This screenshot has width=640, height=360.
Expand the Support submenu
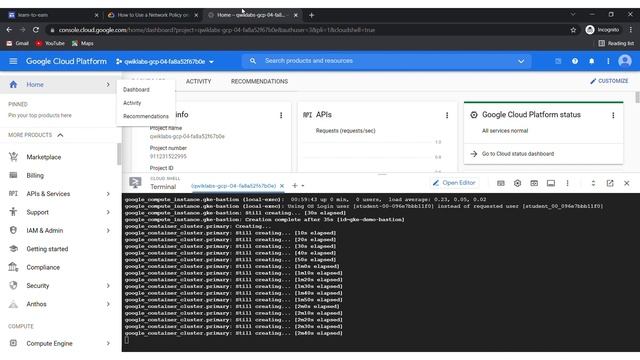108,212
